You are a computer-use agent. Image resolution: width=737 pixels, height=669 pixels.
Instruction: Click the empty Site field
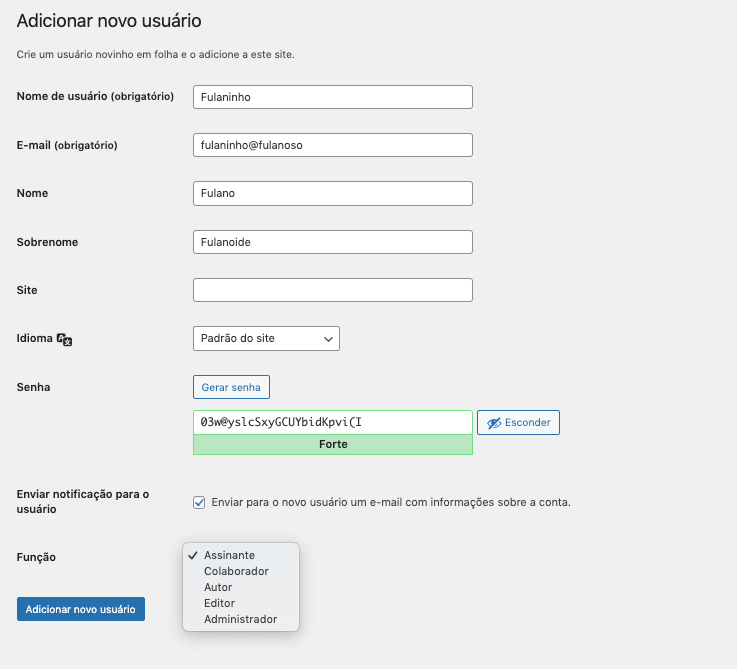pos(332,290)
